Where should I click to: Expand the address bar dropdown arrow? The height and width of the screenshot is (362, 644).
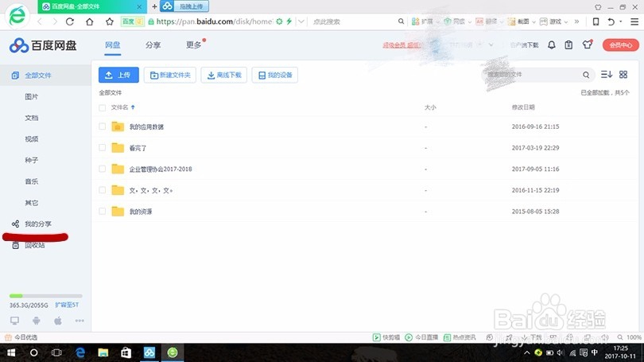coord(301,21)
